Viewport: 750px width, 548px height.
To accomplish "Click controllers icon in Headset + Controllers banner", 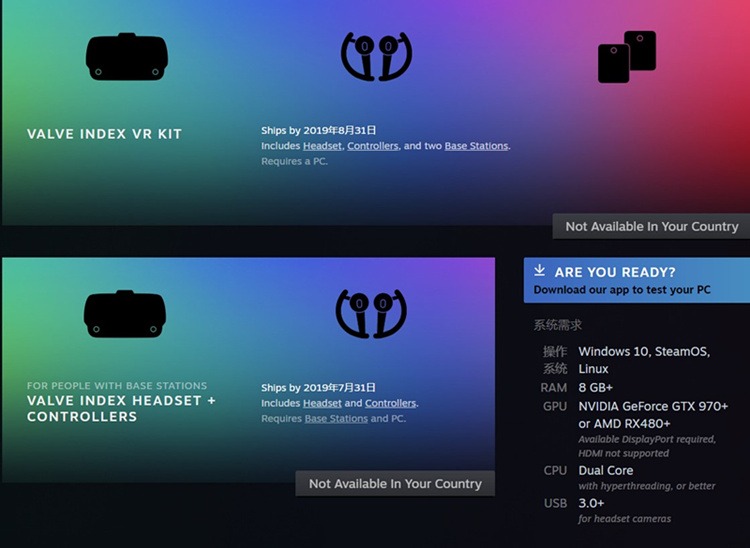I will pos(371,313).
